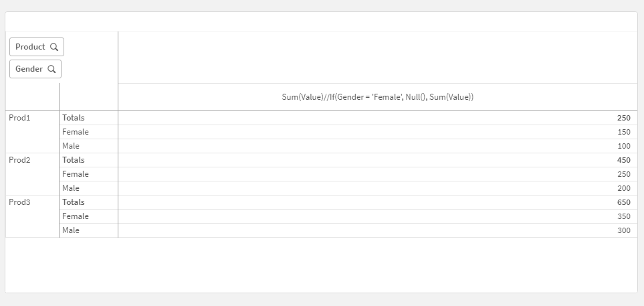Click the search icon beside Product
This screenshot has width=644, height=306.
pyautogui.click(x=54, y=47)
